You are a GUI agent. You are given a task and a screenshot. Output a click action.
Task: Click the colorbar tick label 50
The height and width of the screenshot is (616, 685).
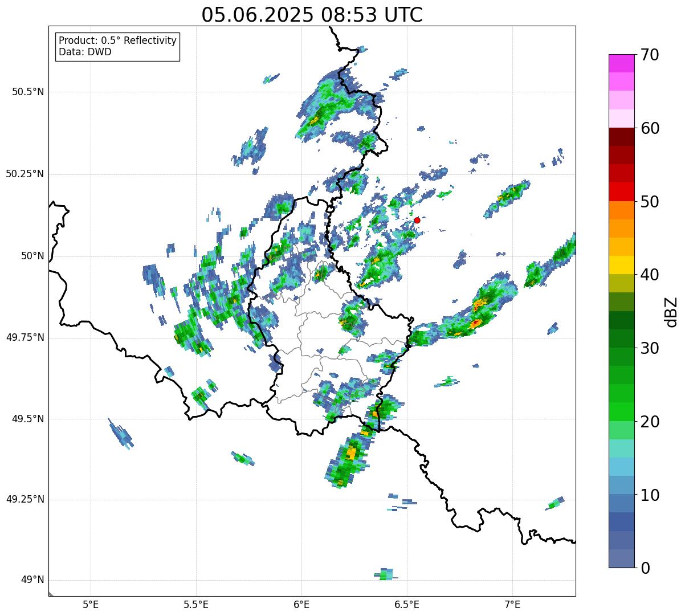pyautogui.click(x=650, y=202)
